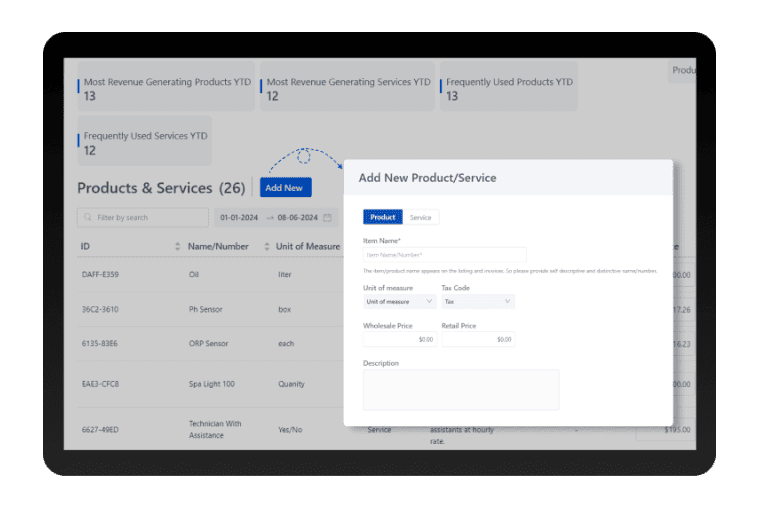Switch to the Service toggle option

421,217
